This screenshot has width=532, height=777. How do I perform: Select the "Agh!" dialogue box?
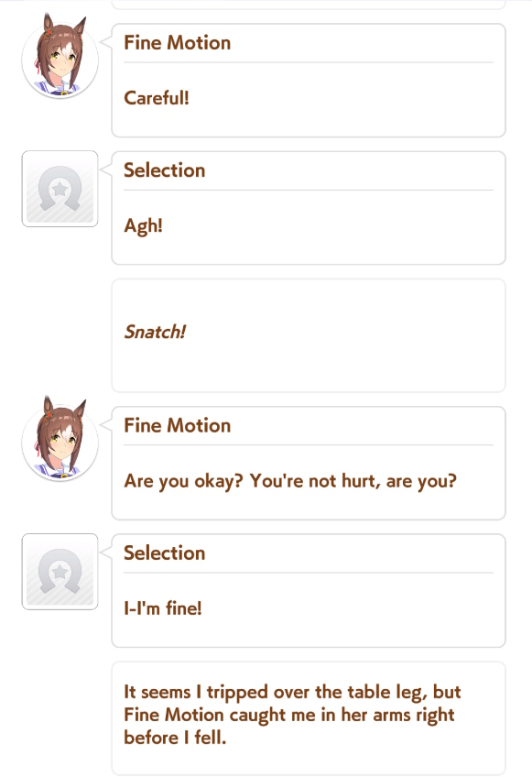(309, 208)
